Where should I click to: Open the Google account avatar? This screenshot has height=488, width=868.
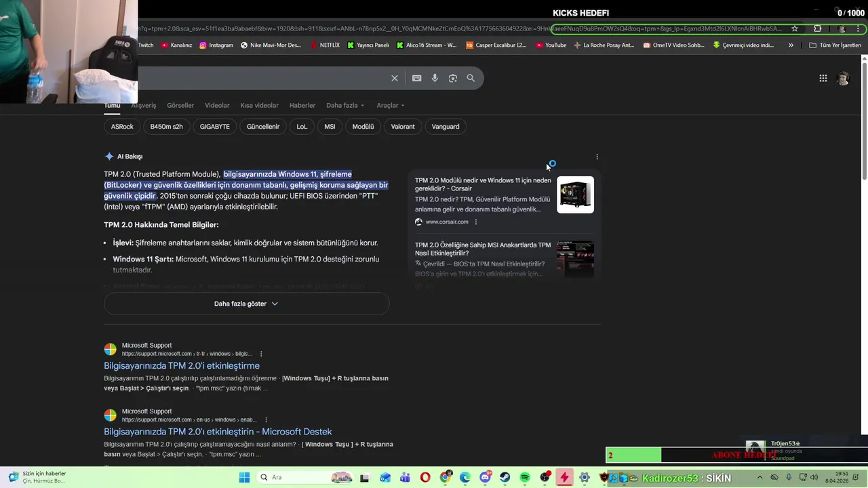(x=844, y=79)
